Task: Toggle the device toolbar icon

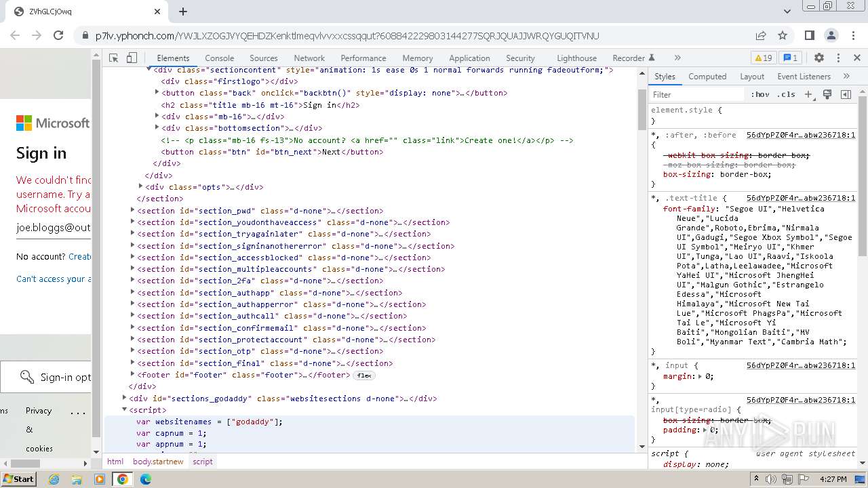Action: (132, 58)
